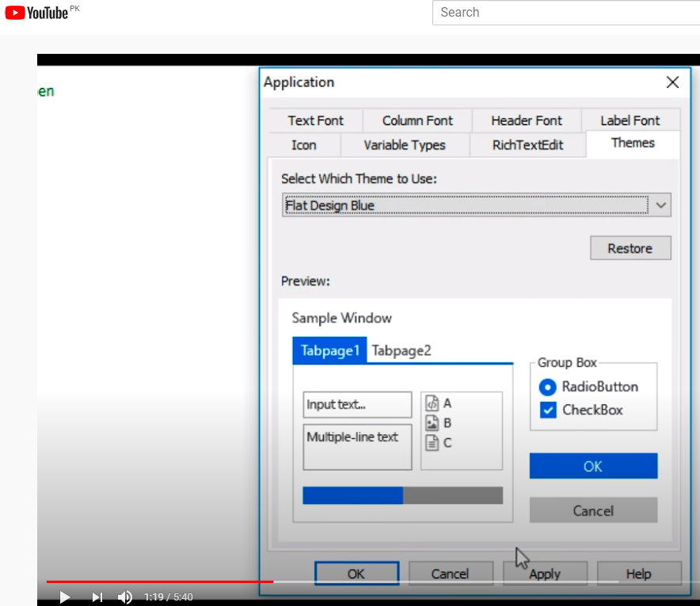Seek on the red video progress bar

coord(158,581)
